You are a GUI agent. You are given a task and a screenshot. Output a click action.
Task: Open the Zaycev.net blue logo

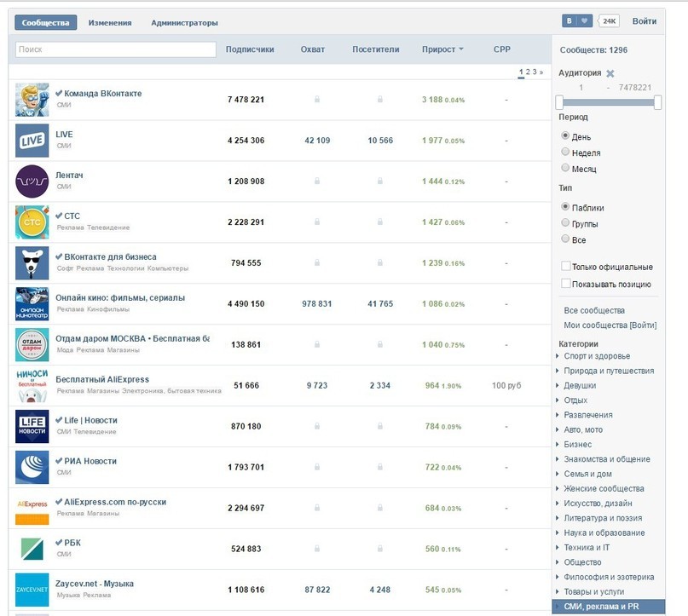(32, 590)
